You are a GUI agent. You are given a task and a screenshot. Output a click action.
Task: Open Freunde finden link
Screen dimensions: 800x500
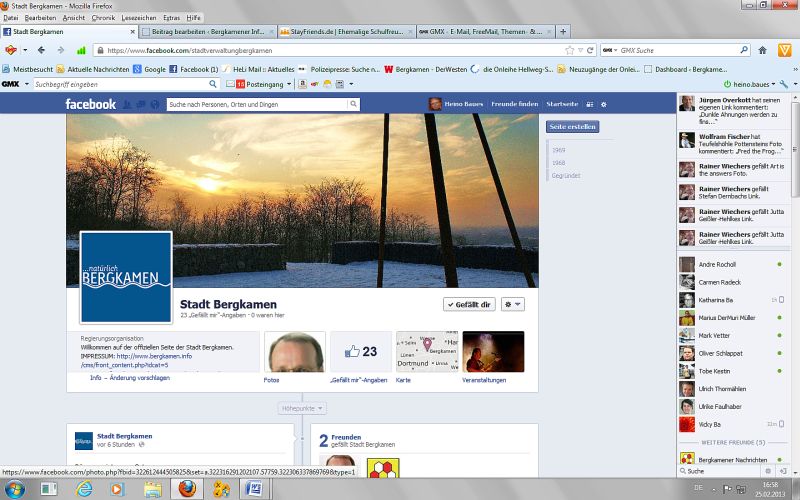click(514, 104)
